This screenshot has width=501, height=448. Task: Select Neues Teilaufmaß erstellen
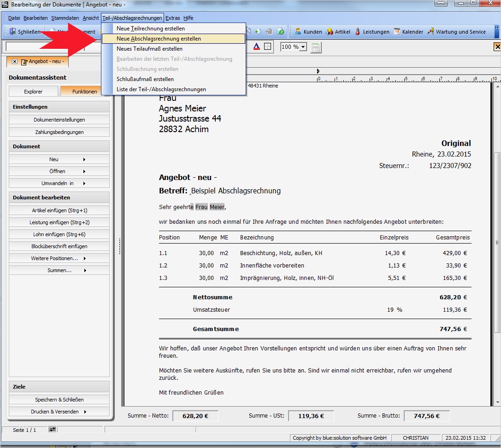tap(173, 49)
